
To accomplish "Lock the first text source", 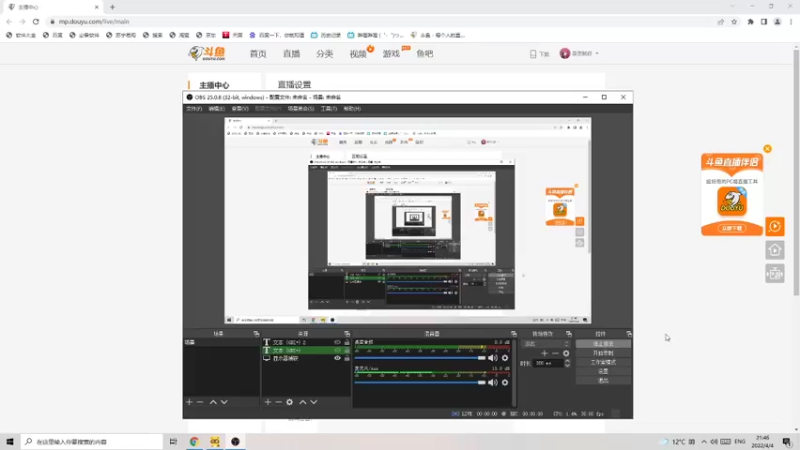I will [x=347, y=342].
